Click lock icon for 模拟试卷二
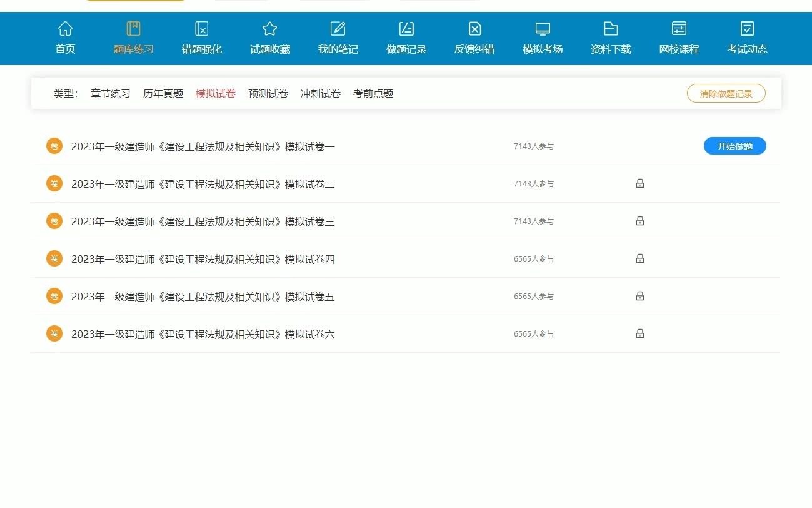Image resolution: width=812 pixels, height=508 pixels. point(639,183)
